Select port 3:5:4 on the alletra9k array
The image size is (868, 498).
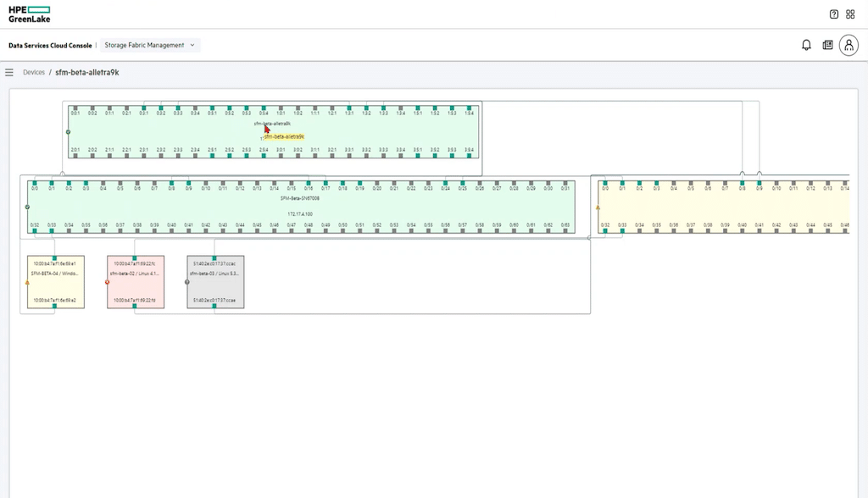coord(470,156)
